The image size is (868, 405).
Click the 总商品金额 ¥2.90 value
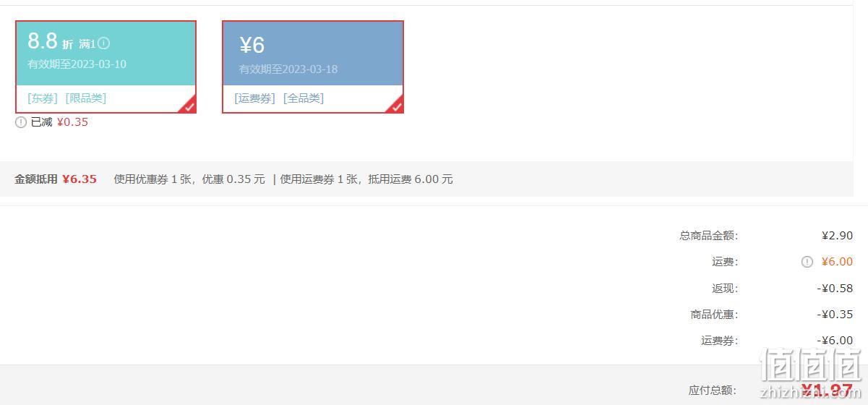[x=837, y=235]
